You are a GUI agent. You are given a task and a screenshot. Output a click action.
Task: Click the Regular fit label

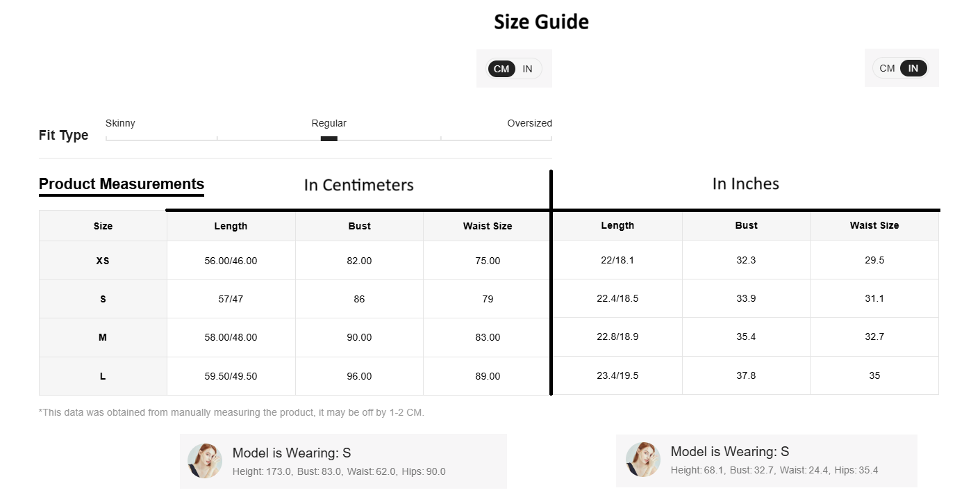(x=329, y=123)
